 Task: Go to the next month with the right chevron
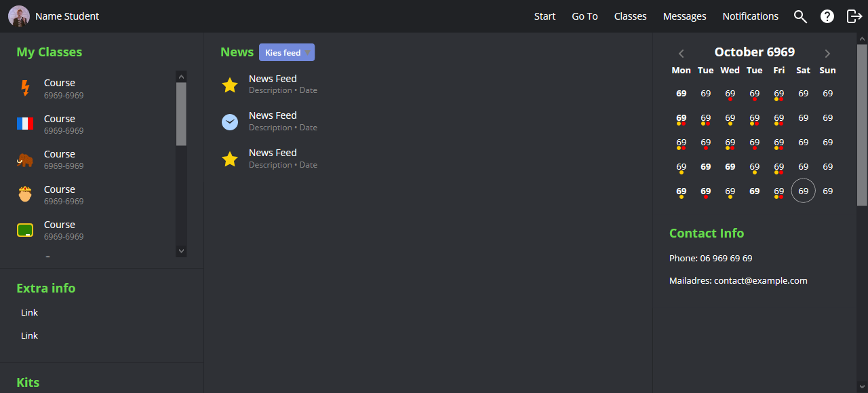click(x=827, y=53)
